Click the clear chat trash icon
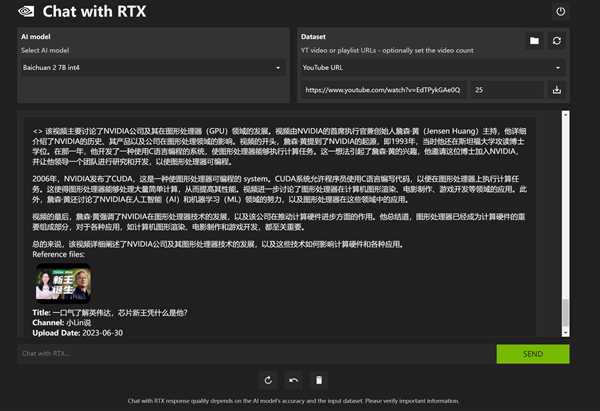 [x=319, y=380]
